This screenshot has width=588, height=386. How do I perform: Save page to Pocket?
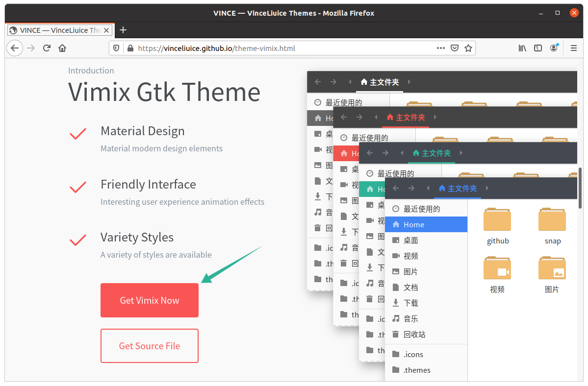coord(455,48)
